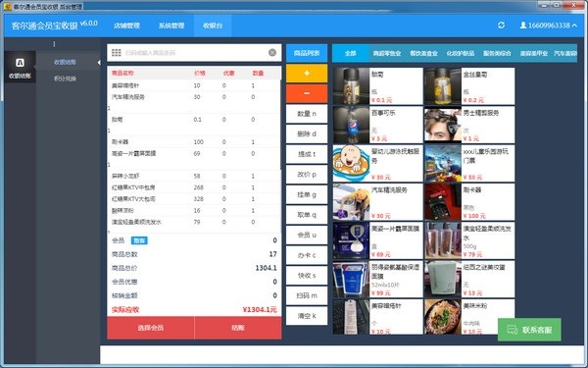Click the 办卡 c button
This screenshot has height=368, width=588.
point(307,255)
